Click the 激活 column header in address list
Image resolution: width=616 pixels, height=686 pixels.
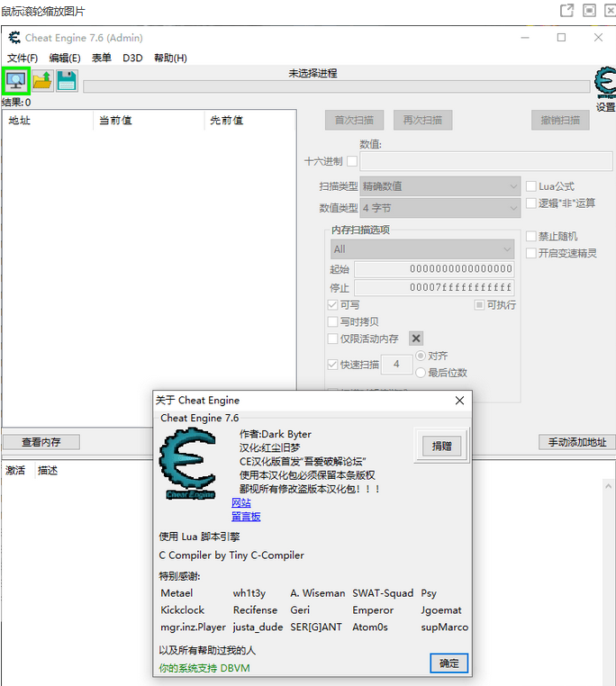[15, 470]
